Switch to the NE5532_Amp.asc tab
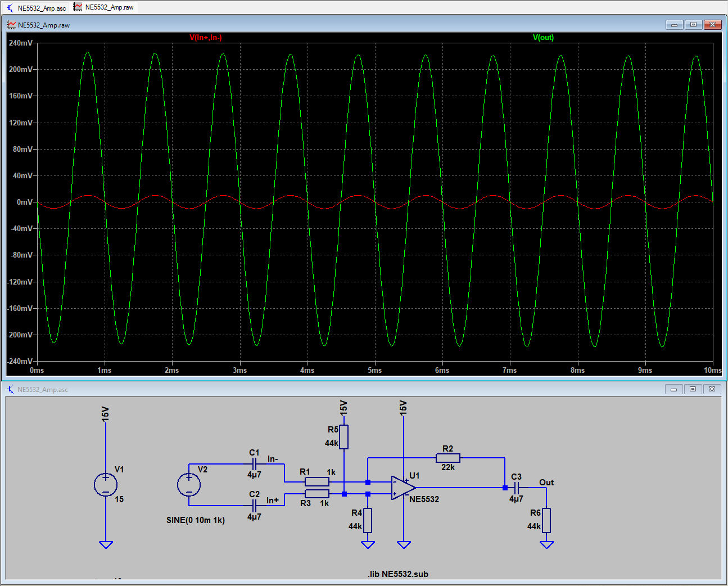Screen dimensions: 728x586 point(37,8)
